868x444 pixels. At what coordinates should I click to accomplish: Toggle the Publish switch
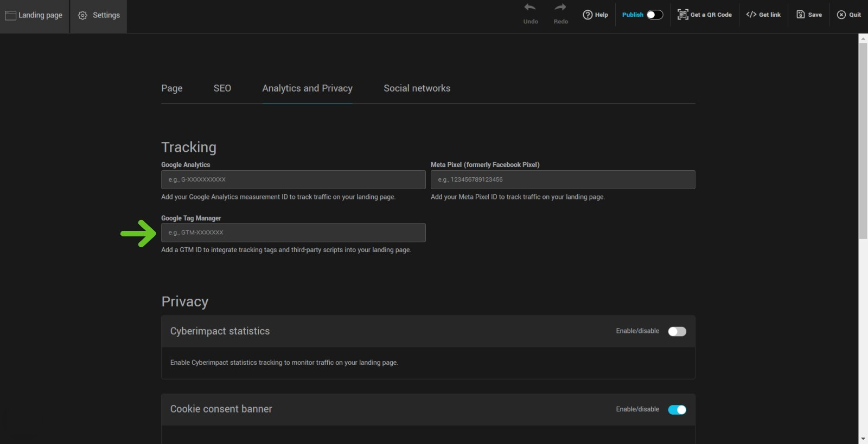click(655, 15)
